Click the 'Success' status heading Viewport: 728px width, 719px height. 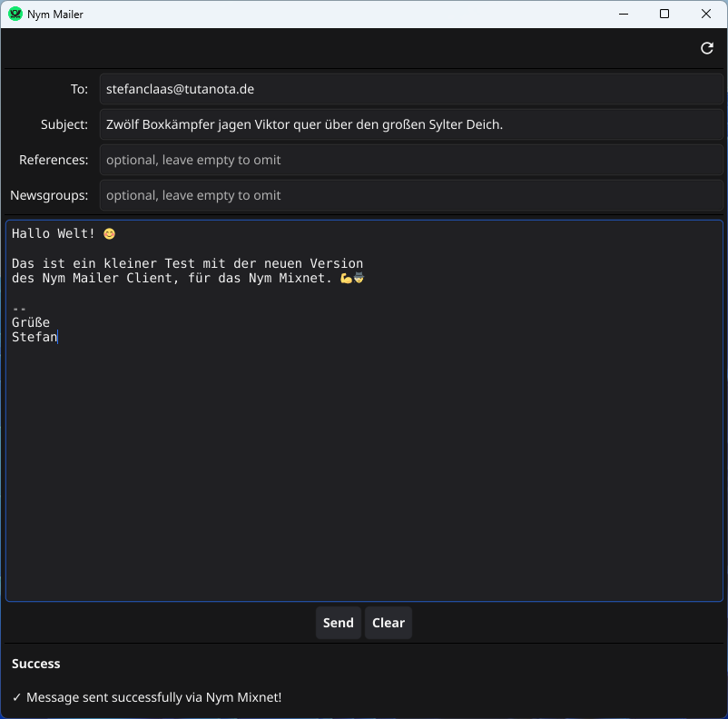click(36, 664)
